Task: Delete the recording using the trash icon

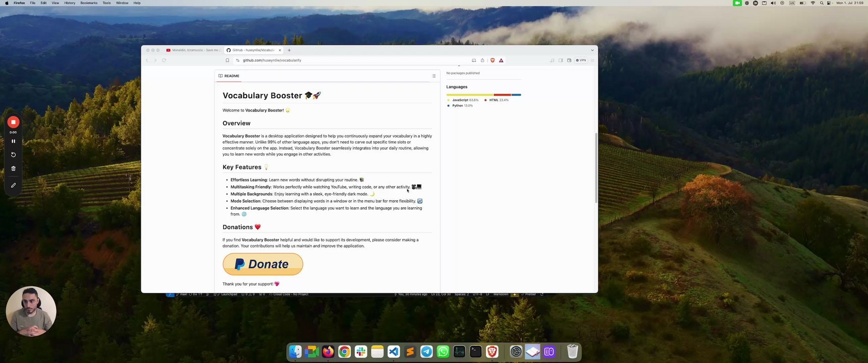Action: coord(13,168)
